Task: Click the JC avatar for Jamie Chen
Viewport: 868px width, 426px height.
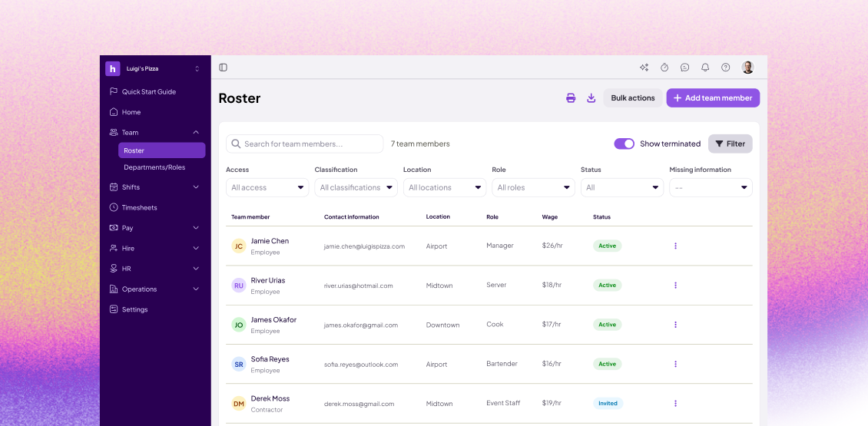Action: point(239,246)
